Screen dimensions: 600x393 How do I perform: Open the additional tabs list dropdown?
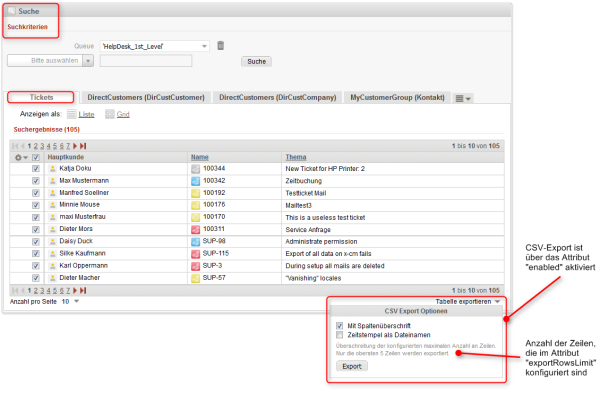tap(463, 98)
